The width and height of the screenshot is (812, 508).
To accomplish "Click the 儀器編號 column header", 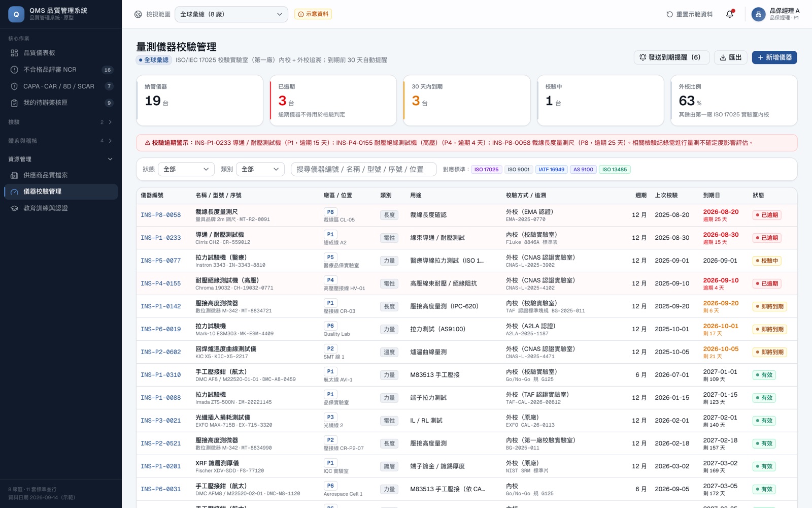I will click(152, 195).
